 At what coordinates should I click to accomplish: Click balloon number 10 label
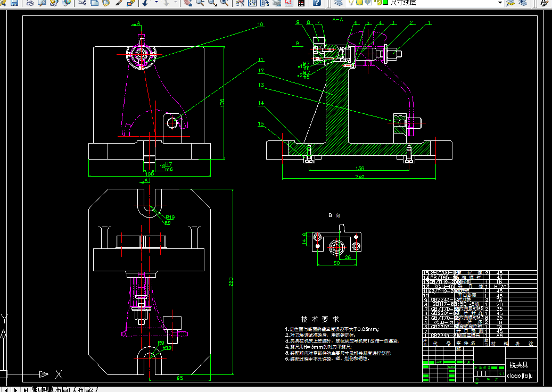260,24
